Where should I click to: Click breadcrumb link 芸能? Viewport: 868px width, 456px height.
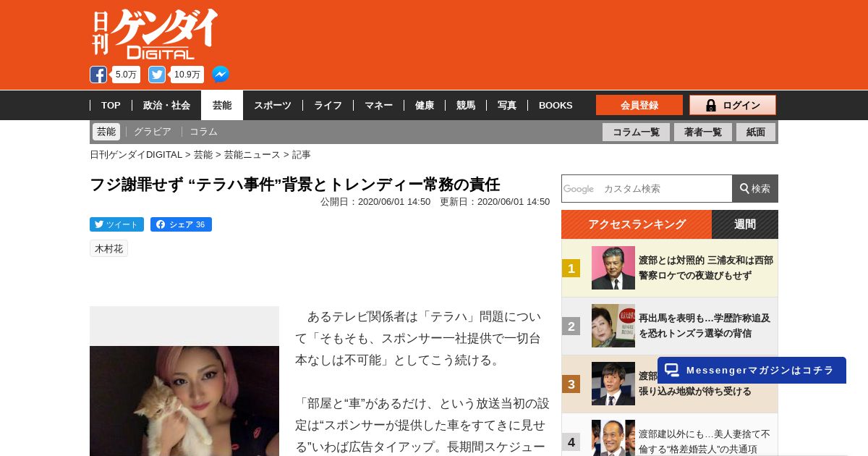pos(203,155)
